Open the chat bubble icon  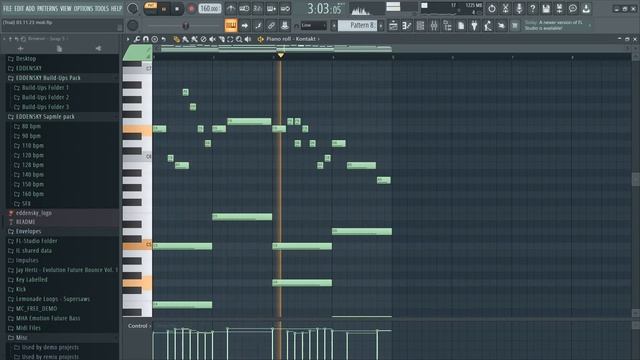point(573,8)
